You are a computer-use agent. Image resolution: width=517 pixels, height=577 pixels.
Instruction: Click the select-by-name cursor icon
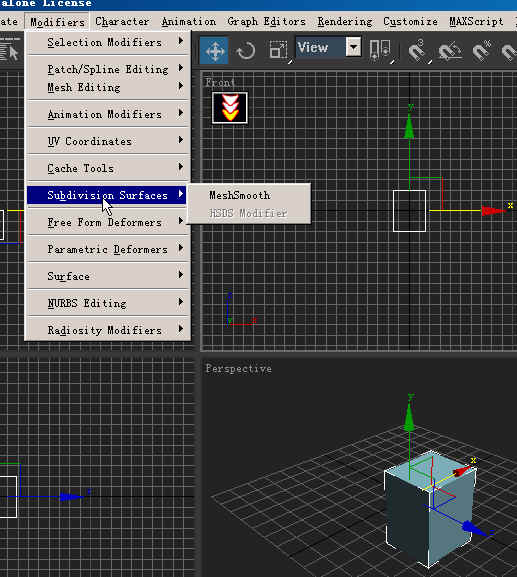[x=10, y=50]
